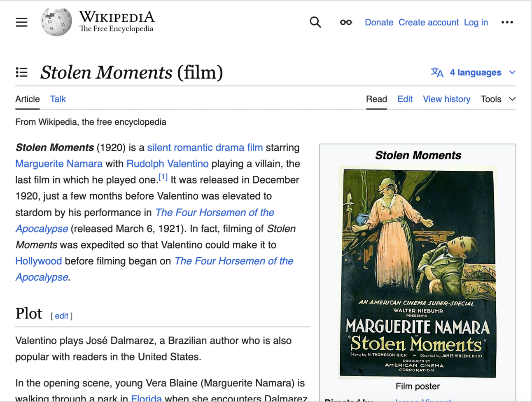Switch to the Talk tab
The height and width of the screenshot is (402, 532).
click(58, 99)
